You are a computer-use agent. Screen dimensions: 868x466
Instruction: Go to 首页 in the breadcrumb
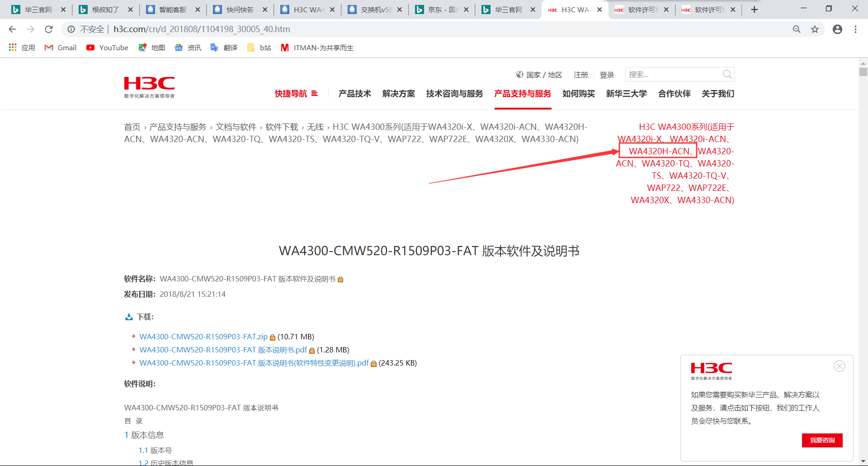point(132,127)
